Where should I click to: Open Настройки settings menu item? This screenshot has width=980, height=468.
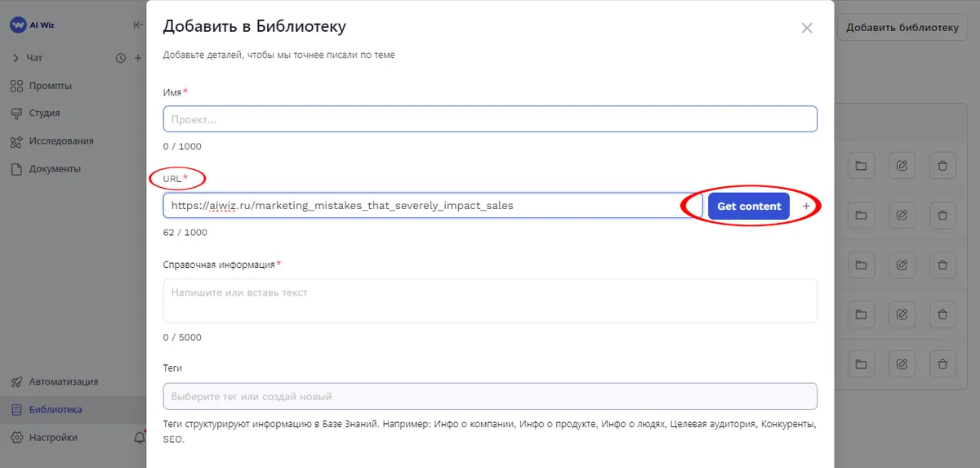pos(52,438)
